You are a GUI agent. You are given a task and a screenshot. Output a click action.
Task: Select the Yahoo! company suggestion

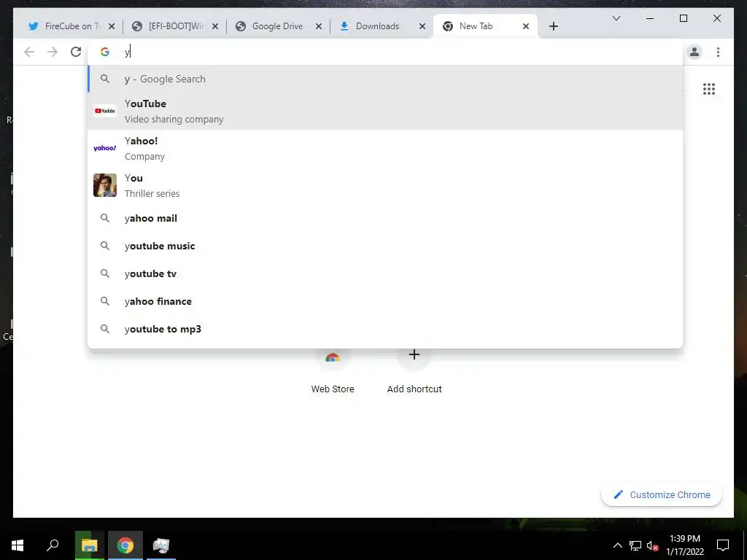(x=385, y=148)
